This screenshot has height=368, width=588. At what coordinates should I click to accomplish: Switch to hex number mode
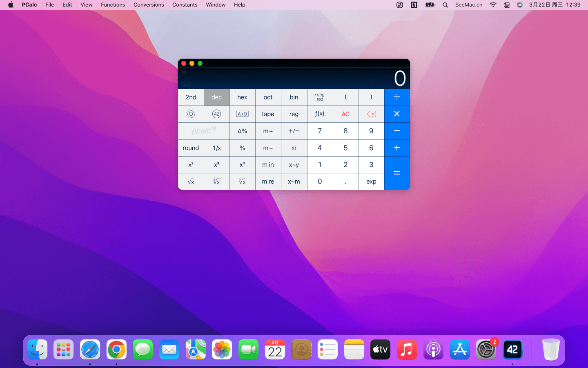[242, 97]
